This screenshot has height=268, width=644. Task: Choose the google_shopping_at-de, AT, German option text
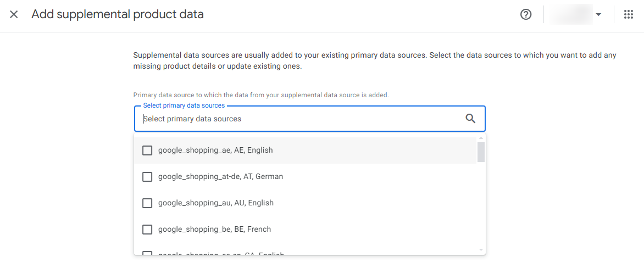pos(220,177)
